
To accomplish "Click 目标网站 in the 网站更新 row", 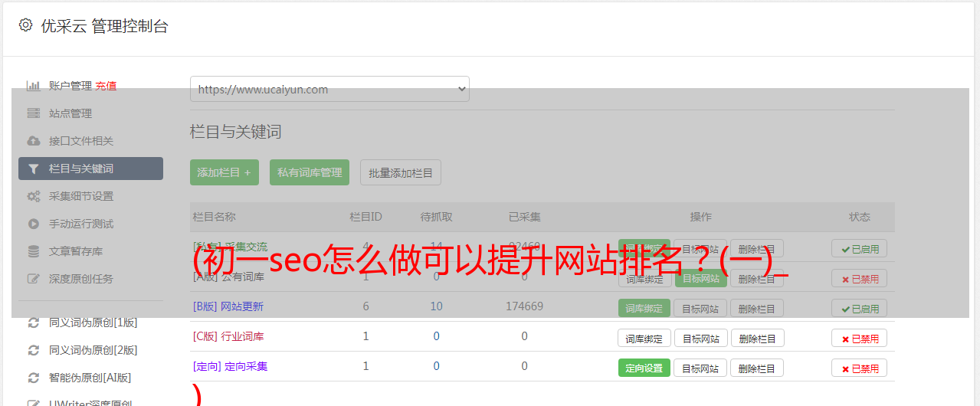I will (700, 308).
